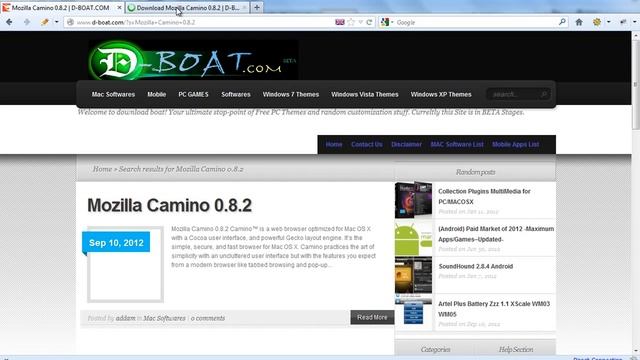Click the Read More button
This screenshot has height=360, width=640.
pyautogui.click(x=372, y=317)
